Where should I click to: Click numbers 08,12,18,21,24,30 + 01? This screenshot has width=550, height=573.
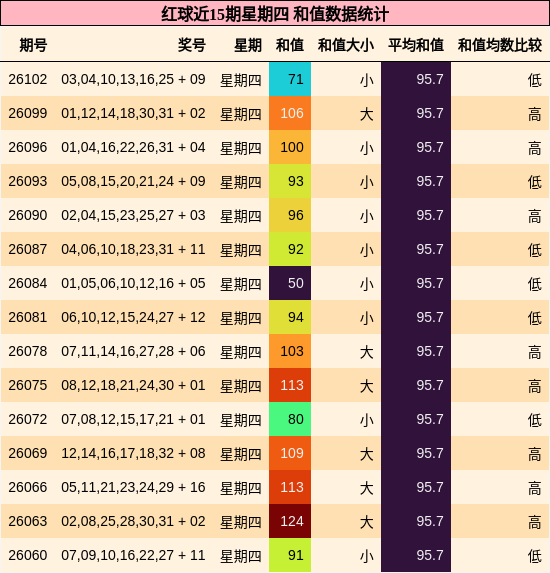point(133,385)
